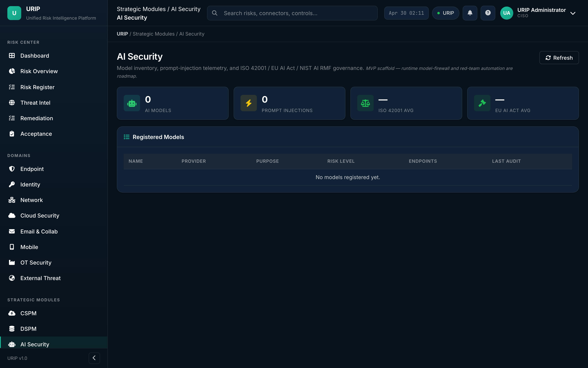Open the URIP tenant selector pill

pos(445,13)
